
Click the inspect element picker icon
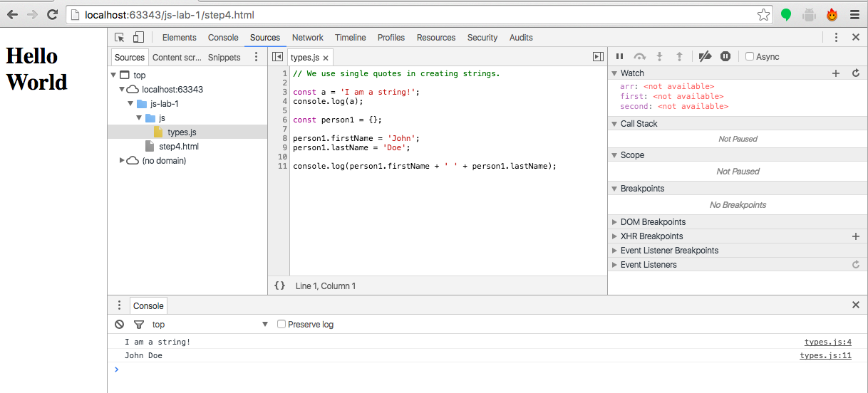coord(120,38)
